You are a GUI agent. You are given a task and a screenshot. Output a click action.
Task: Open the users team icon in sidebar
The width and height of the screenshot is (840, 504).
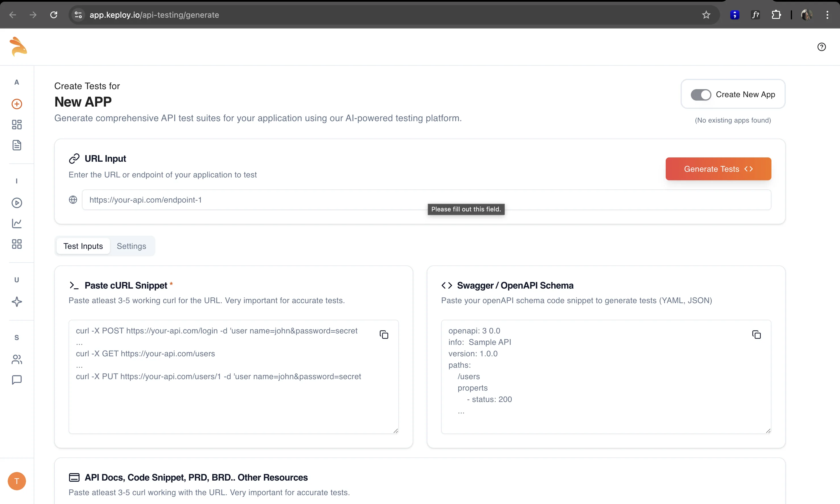click(x=17, y=359)
